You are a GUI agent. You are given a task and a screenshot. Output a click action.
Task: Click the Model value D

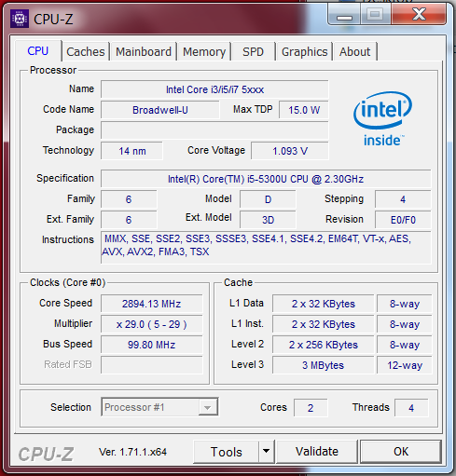(x=268, y=199)
